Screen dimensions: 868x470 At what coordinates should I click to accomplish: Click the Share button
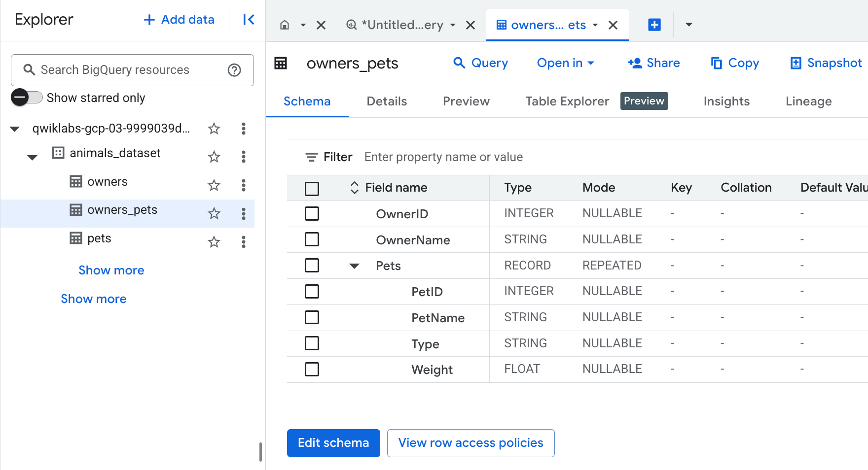[654, 63]
